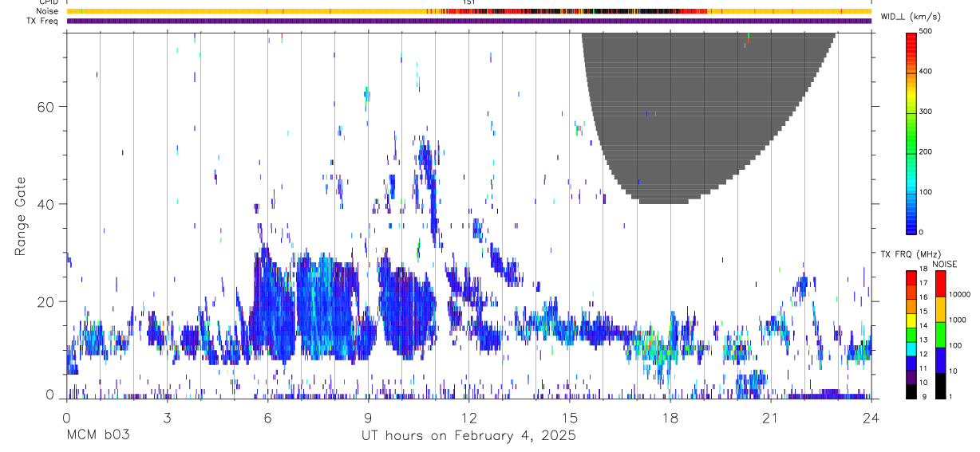Click the green 1000 swatch in NOISE legend
This screenshot has width=980, height=452.
[940, 335]
